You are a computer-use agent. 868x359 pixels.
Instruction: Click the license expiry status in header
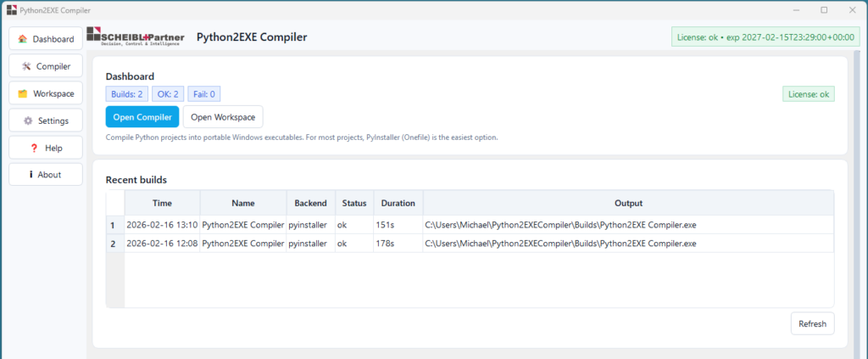click(x=765, y=37)
